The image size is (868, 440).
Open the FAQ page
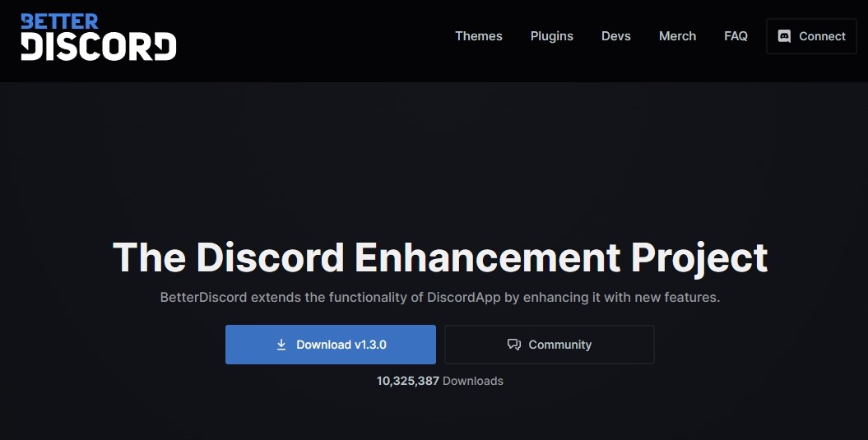coord(736,36)
